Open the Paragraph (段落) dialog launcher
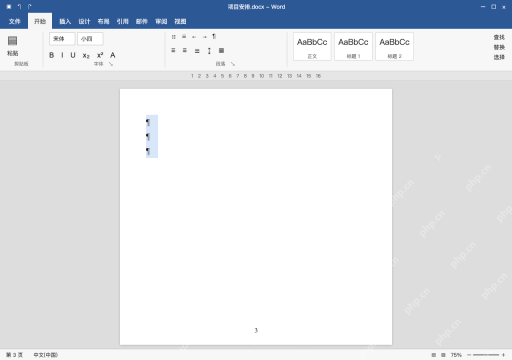512x360 pixels. (x=233, y=64)
